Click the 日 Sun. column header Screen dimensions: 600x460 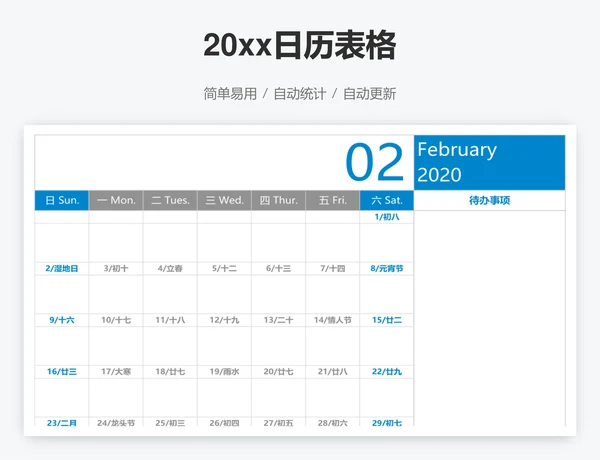62,200
